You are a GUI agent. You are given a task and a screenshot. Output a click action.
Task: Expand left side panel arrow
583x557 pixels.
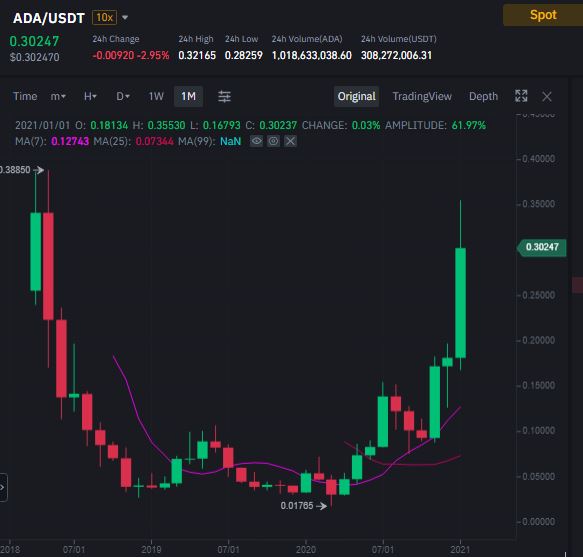(x=3, y=487)
